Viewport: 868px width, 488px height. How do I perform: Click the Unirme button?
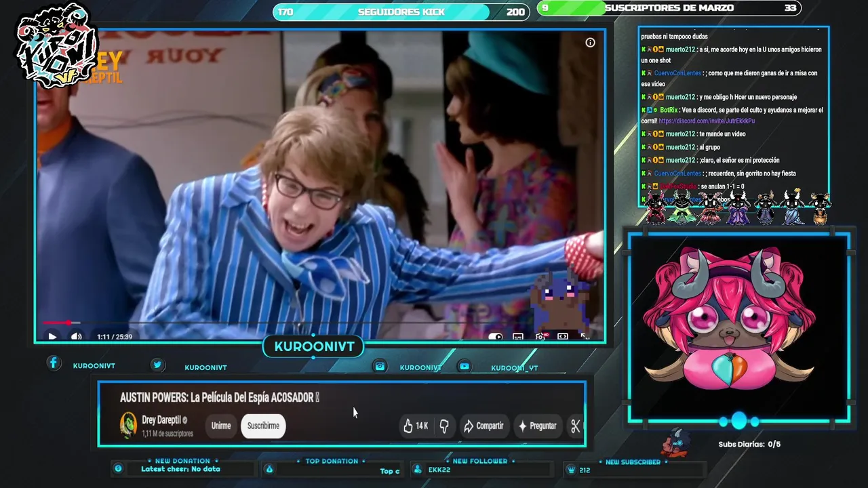click(221, 426)
